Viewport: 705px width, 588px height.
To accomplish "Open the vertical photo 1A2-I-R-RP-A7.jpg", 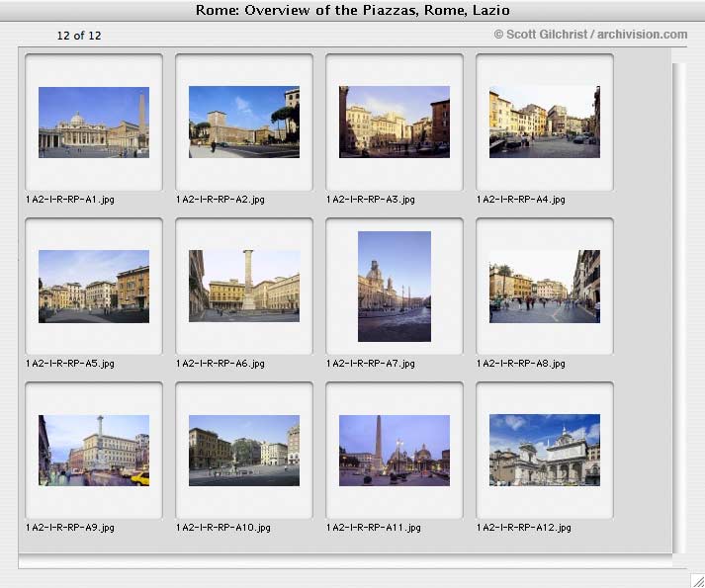I will (x=395, y=287).
